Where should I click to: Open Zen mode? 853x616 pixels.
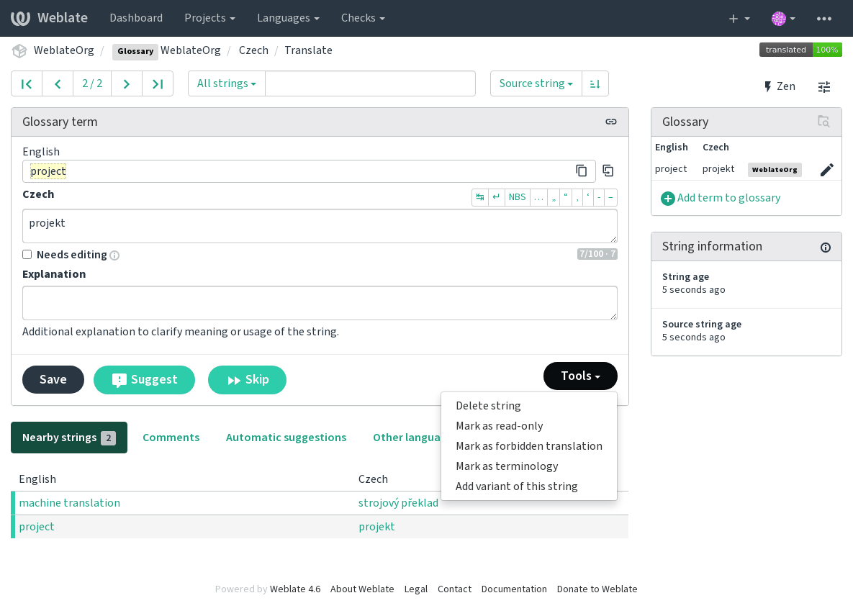[780, 86]
